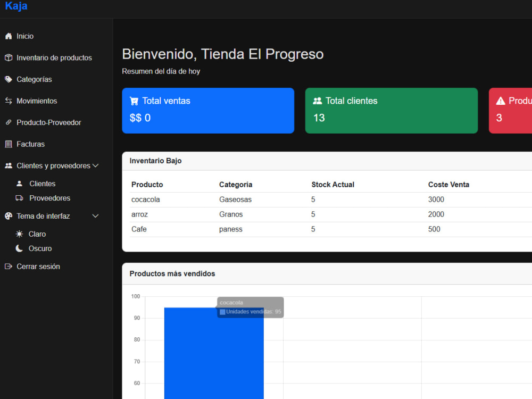Click the Categoria column header
Screen dimensions: 532x399
click(x=236, y=185)
